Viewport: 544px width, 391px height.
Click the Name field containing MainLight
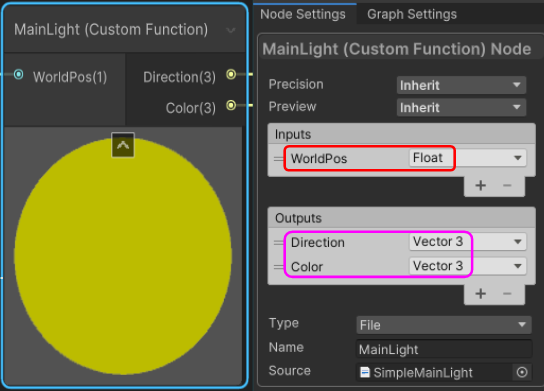(444, 349)
